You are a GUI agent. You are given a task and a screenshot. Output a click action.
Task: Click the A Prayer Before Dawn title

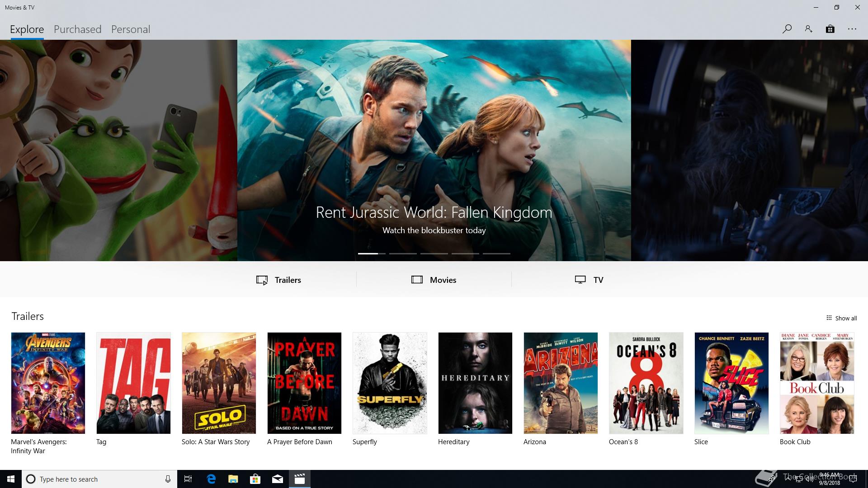pos(300,442)
